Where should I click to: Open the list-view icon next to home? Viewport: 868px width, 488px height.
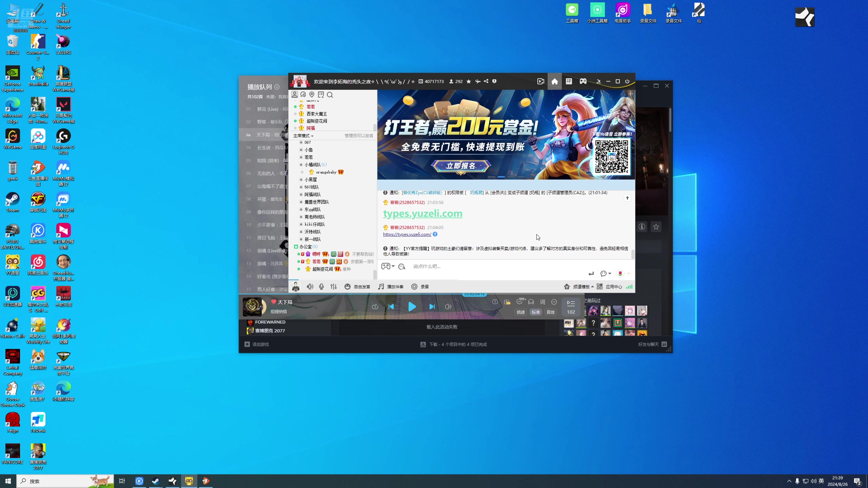pos(569,81)
